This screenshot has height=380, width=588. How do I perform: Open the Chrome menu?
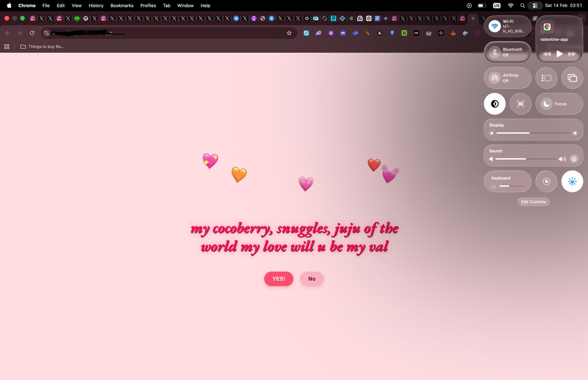point(27,5)
